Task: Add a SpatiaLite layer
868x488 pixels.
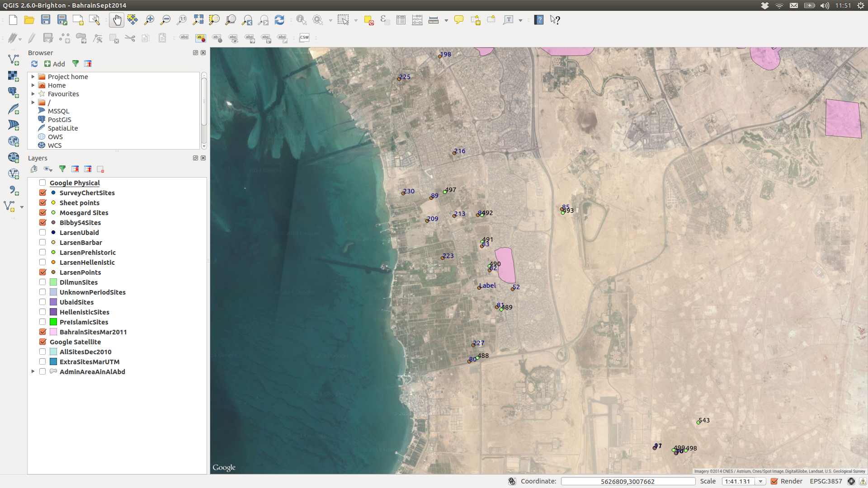Action: point(14,109)
